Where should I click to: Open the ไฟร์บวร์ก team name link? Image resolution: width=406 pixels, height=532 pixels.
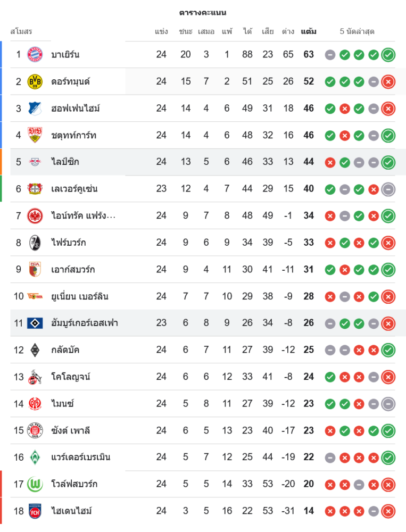pyautogui.click(x=69, y=243)
